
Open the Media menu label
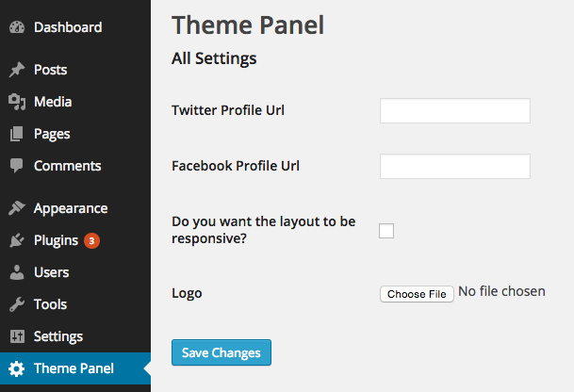click(x=53, y=102)
